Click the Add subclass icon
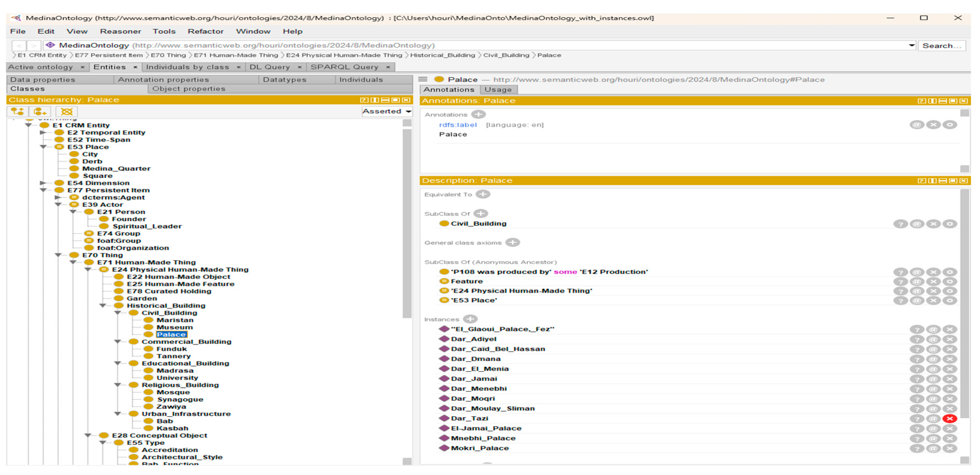Viewport: 980px width, 475px height. [x=18, y=111]
